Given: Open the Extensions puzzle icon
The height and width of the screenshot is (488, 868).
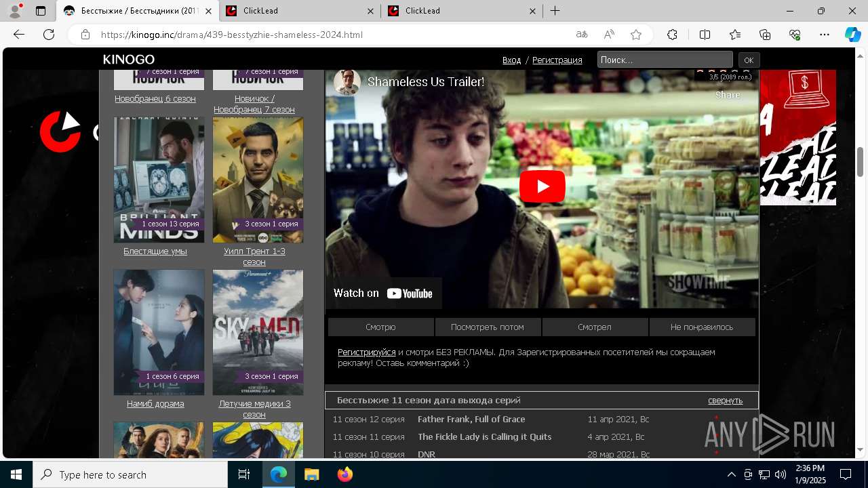Looking at the screenshot, I should pos(672,35).
